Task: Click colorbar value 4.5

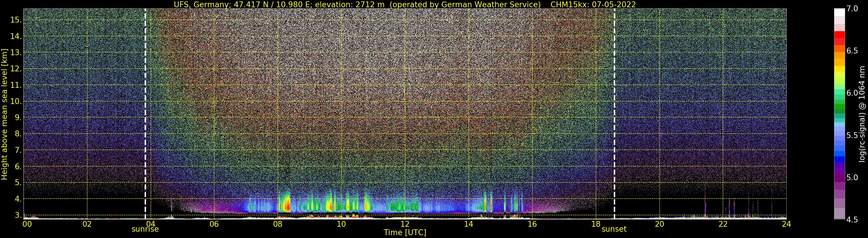Action: tap(852, 220)
